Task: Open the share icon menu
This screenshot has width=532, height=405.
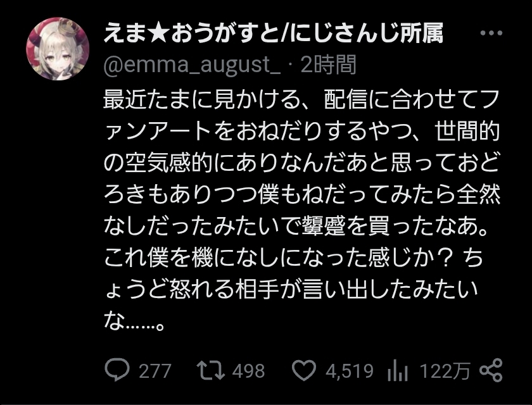Action: [x=491, y=370]
